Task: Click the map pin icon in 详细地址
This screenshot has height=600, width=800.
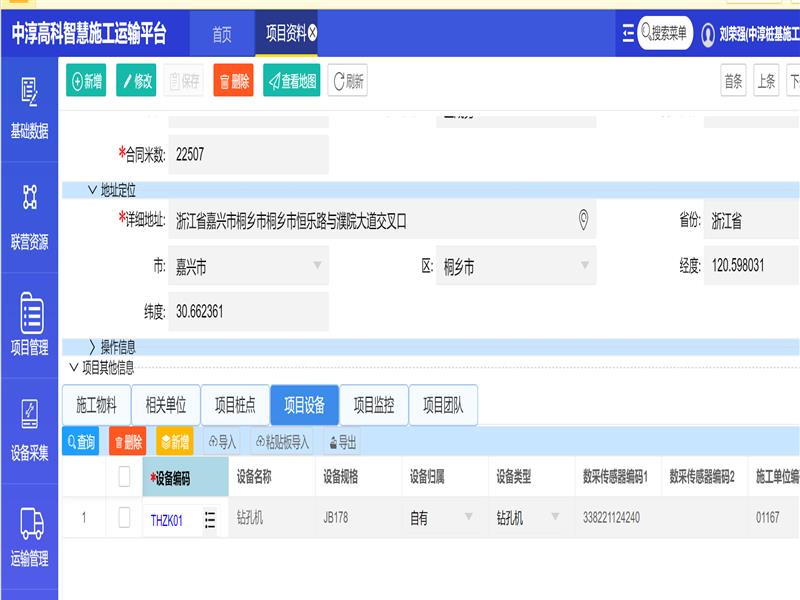Action: [584, 220]
